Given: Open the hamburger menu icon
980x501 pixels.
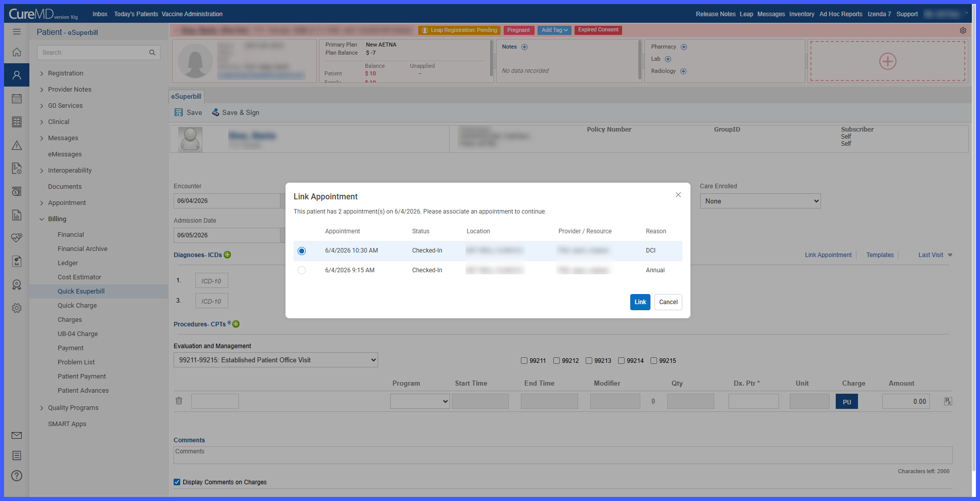Looking at the screenshot, I should [17, 32].
